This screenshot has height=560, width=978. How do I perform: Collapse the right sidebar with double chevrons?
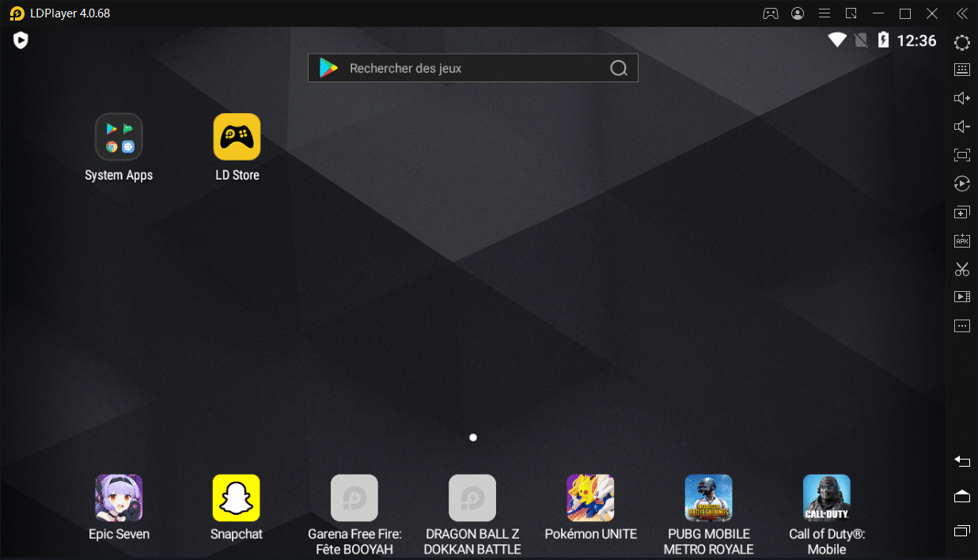[x=962, y=13]
